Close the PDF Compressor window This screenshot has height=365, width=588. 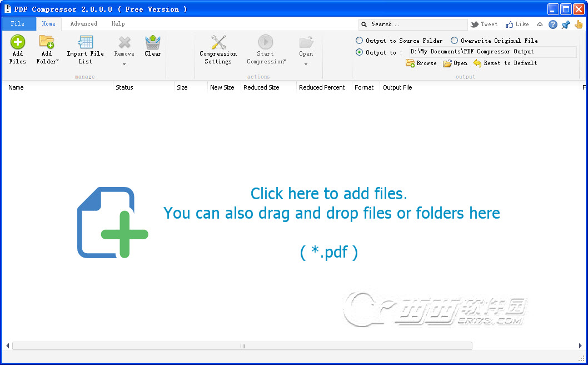point(579,9)
